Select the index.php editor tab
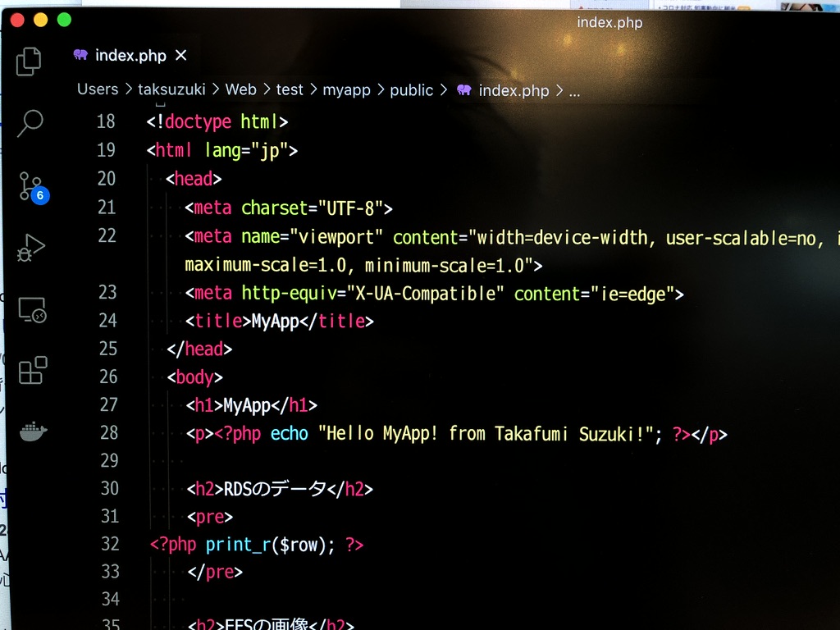Image resolution: width=840 pixels, height=630 pixels. pos(130,55)
